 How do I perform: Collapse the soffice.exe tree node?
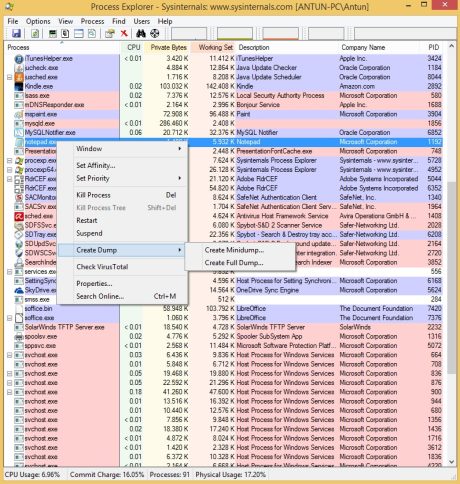click(10, 318)
